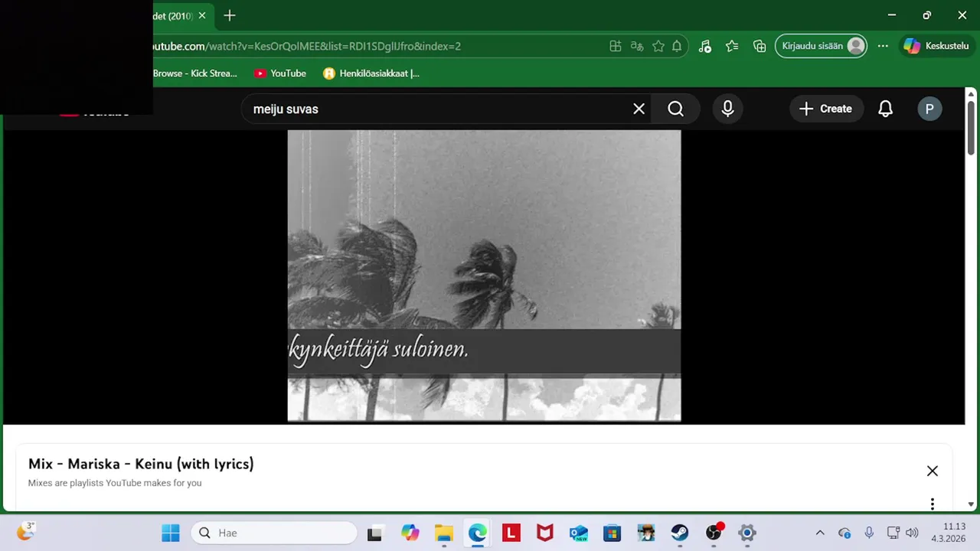The height and width of the screenshot is (551, 980).
Task: Open McAfee from the taskbar
Action: pyautogui.click(x=545, y=533)
